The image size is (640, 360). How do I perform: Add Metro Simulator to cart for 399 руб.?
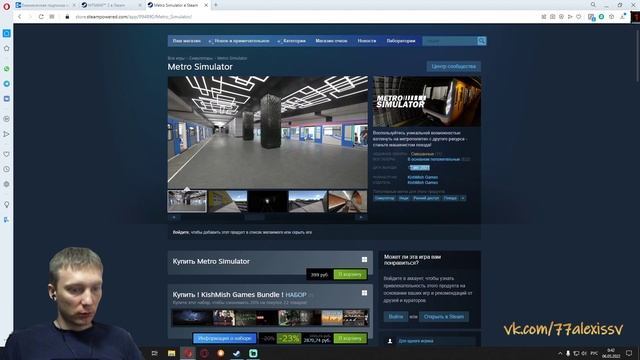350,274
